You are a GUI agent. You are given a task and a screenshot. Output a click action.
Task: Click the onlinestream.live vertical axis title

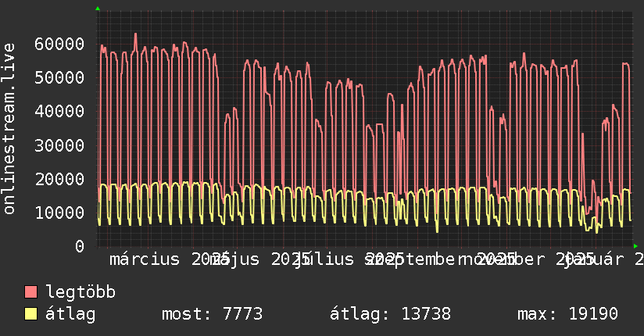(x=9, y=129)
